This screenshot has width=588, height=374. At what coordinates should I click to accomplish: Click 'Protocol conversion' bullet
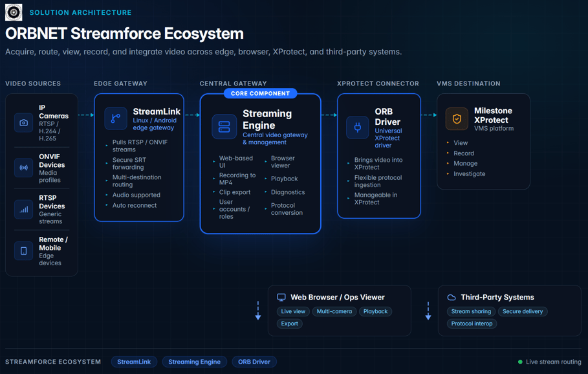click(x=287, y=209)
